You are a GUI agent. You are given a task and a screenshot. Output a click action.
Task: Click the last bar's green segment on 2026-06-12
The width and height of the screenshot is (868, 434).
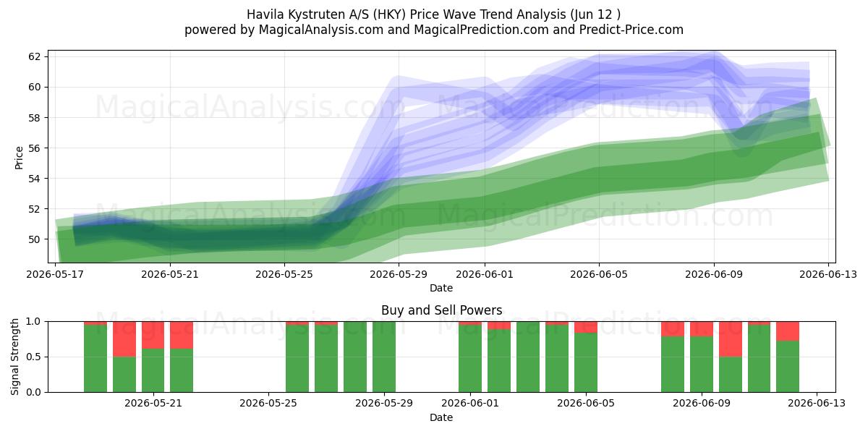788,367
